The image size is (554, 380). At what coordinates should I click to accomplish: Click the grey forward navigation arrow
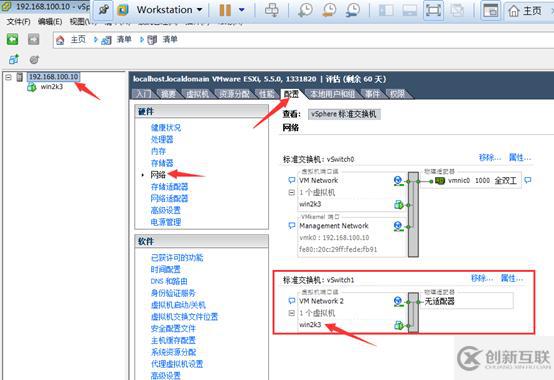(x=34, y=39)
